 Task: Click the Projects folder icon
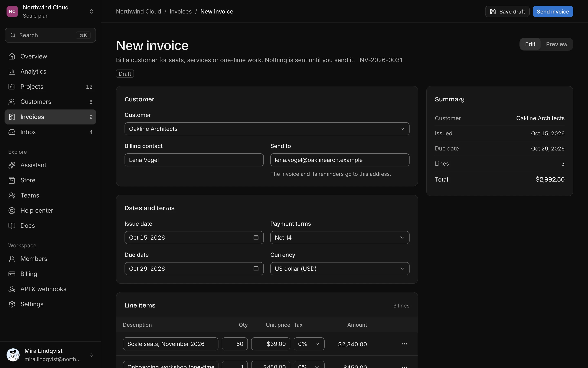tap(12, 86)
